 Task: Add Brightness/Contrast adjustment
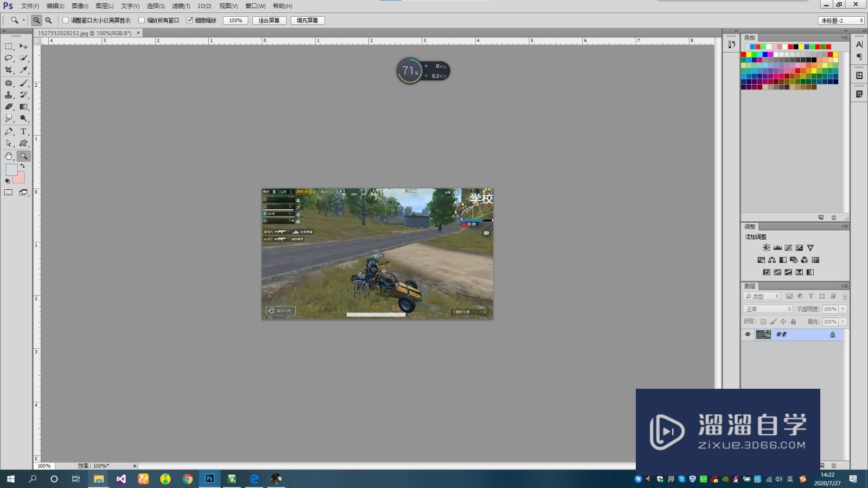click(767, 248)
